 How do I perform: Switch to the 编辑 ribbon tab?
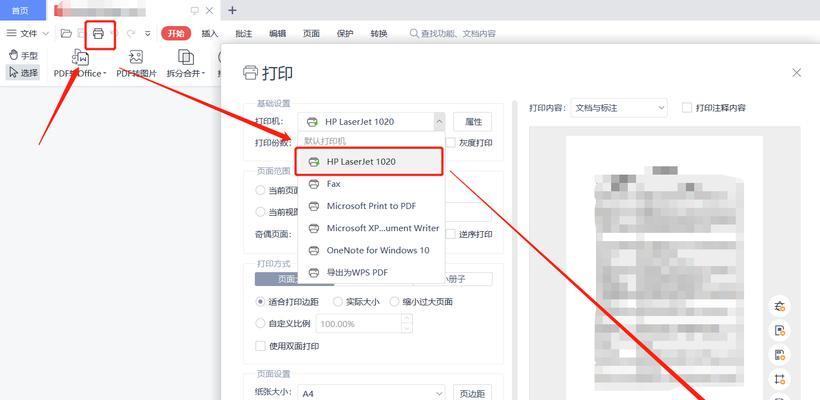pyautogui.click(x=278, y=34)
